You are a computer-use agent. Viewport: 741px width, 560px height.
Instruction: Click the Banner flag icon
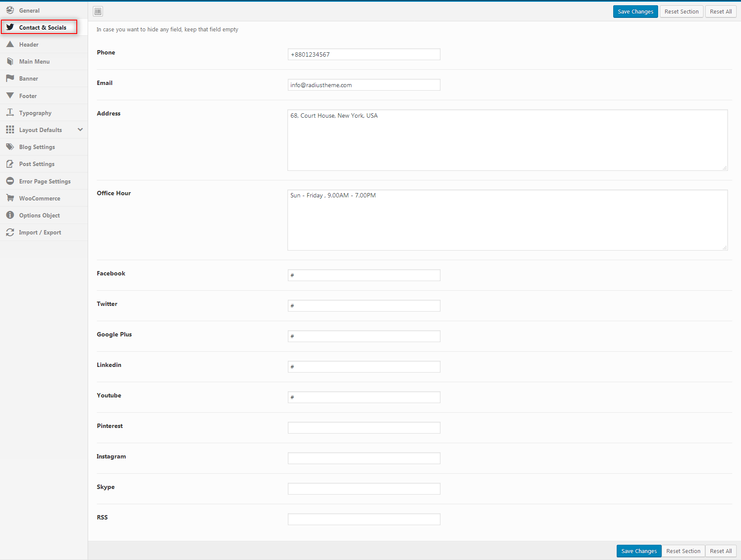tap(10, 78)
